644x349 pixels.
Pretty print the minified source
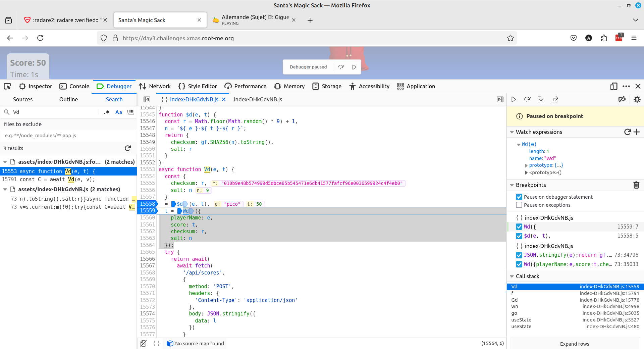[156, 343]
